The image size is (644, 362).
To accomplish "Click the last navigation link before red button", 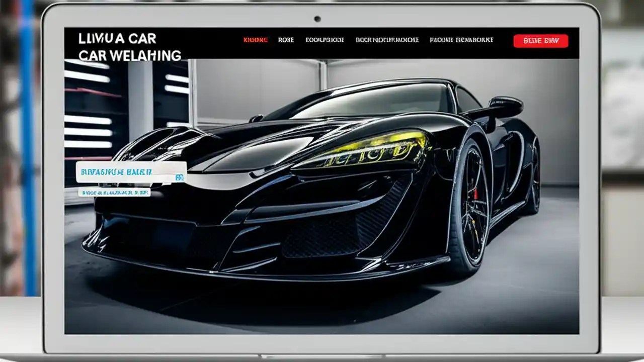I will [461, 39].
